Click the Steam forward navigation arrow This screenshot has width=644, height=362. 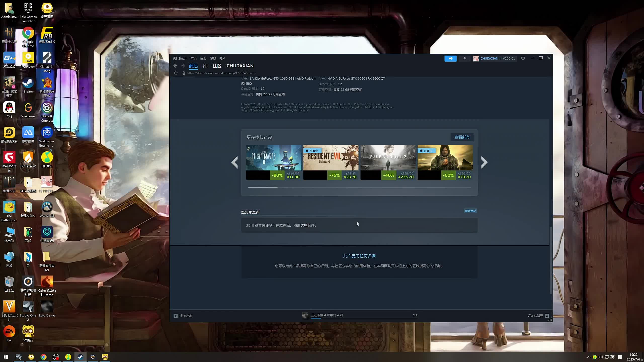click(x=183, y=66)
